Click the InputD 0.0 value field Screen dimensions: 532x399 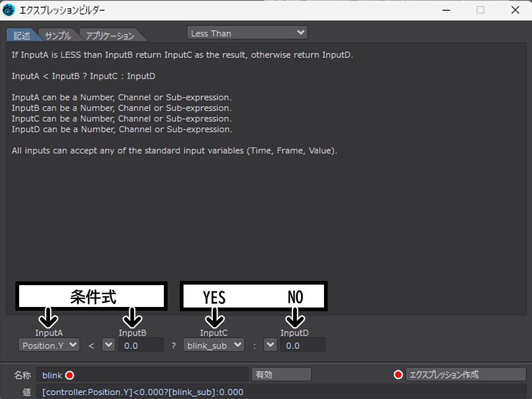coord(302,345)
